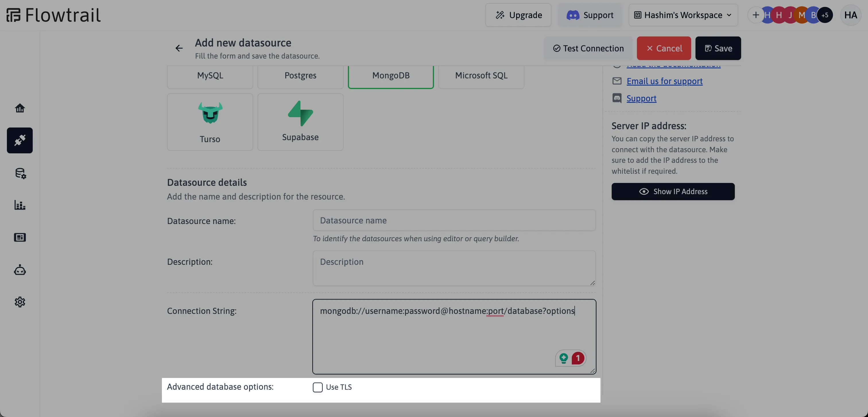Enable the Use TLS checkbox
This screenshot has width=868, height=417.
317,387
